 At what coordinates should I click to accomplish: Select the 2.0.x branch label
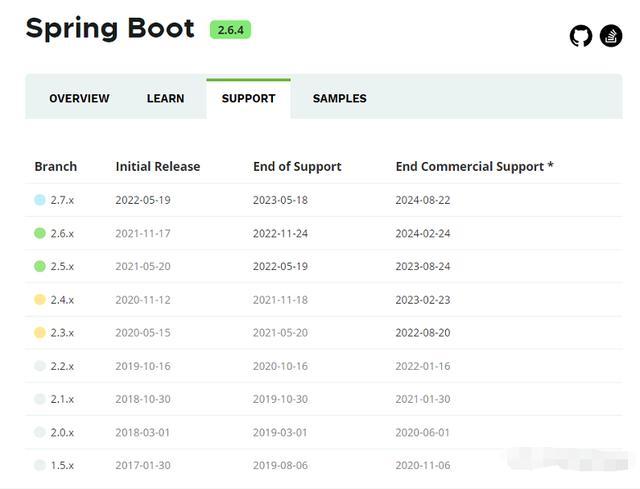tap(62, 432)
